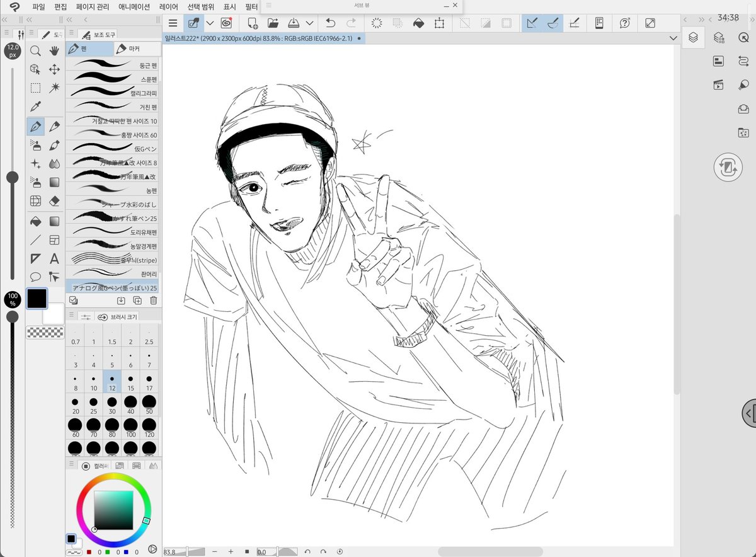Toggle the touch gesture settings phone icon

[x=599, y=23]
